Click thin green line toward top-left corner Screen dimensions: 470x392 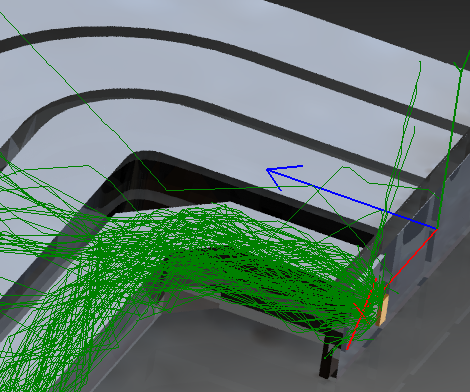click(67, 83)
